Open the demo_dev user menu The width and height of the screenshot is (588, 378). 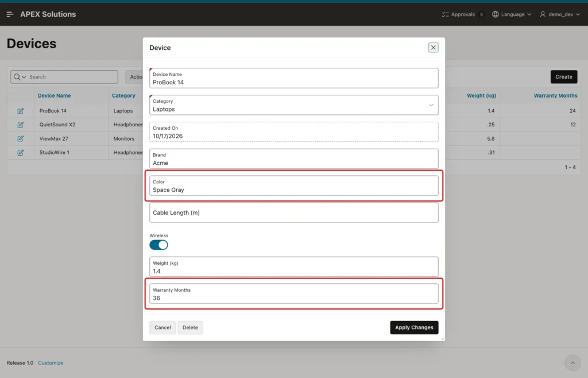pos(559,14)
